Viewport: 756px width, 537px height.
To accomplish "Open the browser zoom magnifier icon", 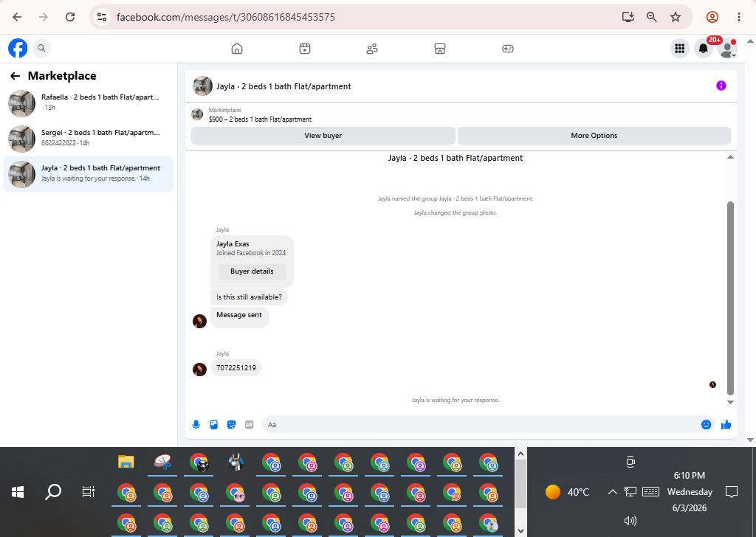I will pyautogui.click(x=651, y=17).
